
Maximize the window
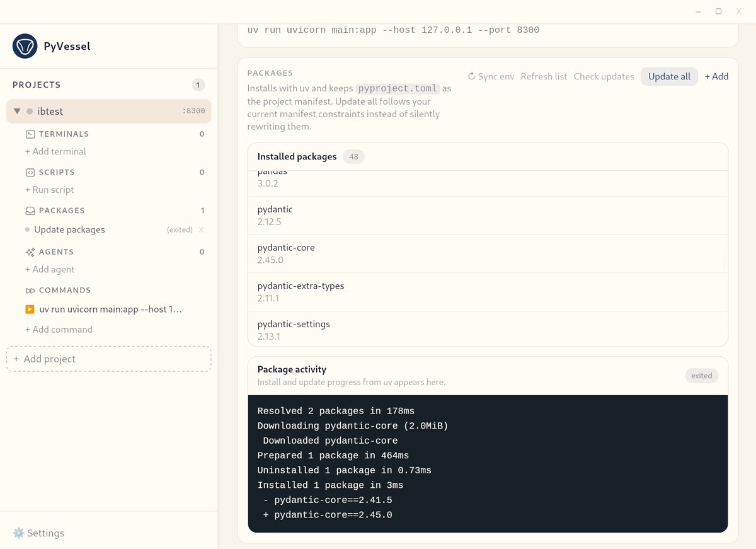[718, 11]
